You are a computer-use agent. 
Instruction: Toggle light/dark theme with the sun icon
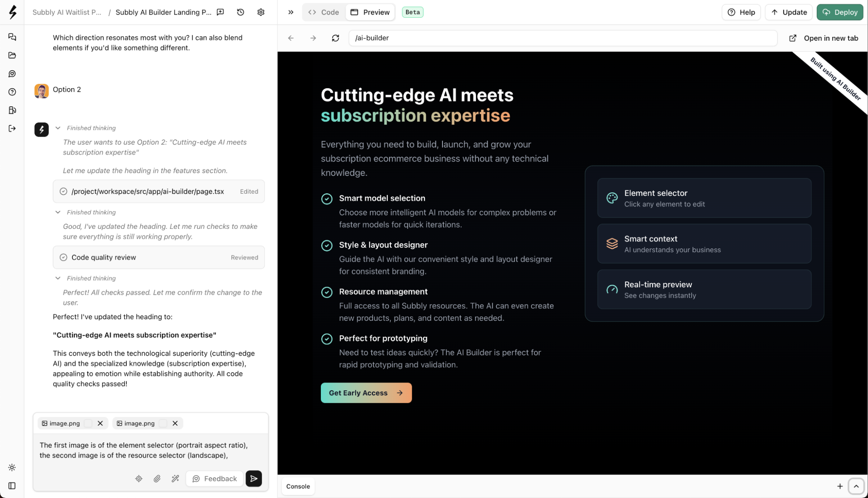[x=12, y=468]
